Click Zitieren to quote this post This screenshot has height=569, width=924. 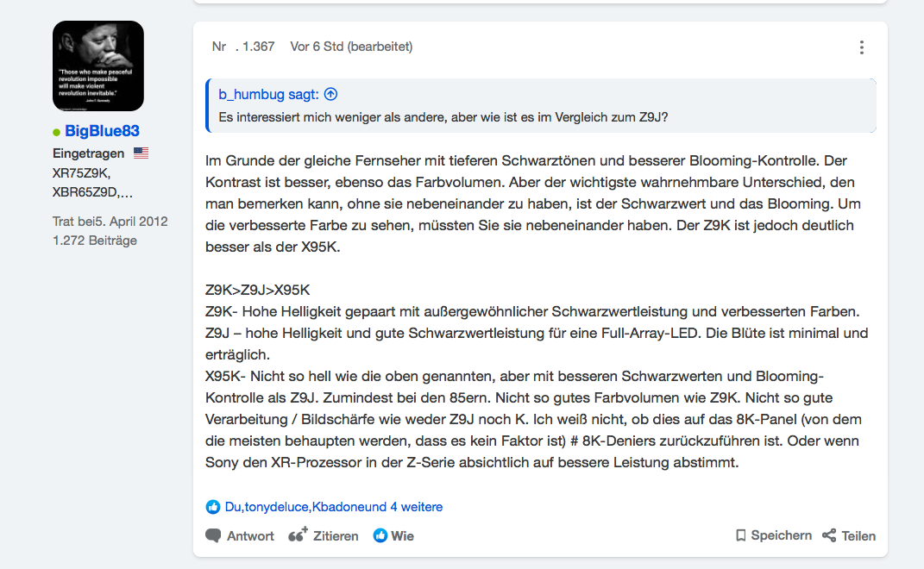click(336, 536)
